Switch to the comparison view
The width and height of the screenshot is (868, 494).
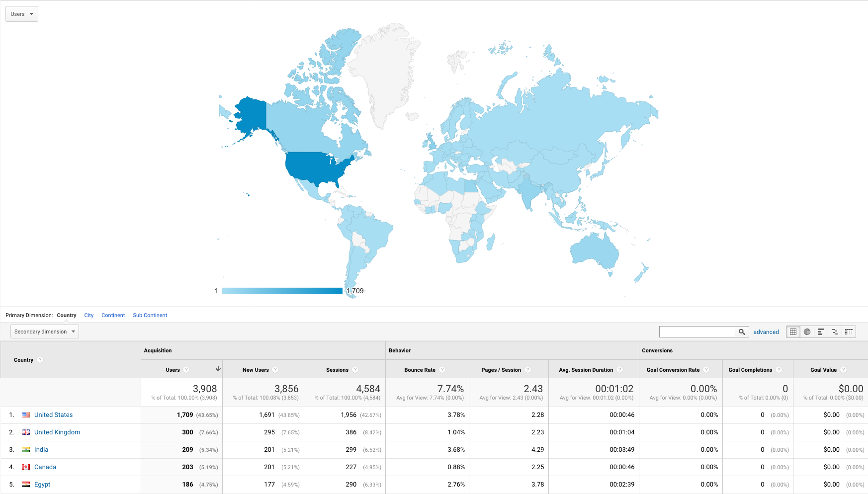click(835, 331)
